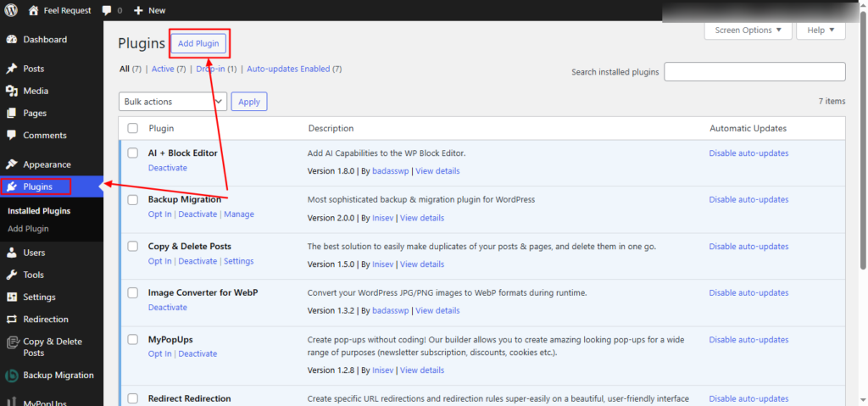Open the Media menu item
The width and height of the screenshot is (868, 406).
pyautogui.click(x=36, y=91)
